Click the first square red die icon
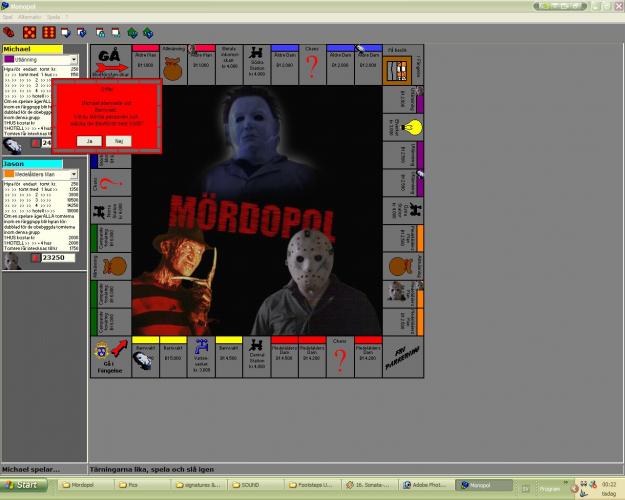Viewport: 625px width, 500px height. pyautogui.click(x=27, y=32)
